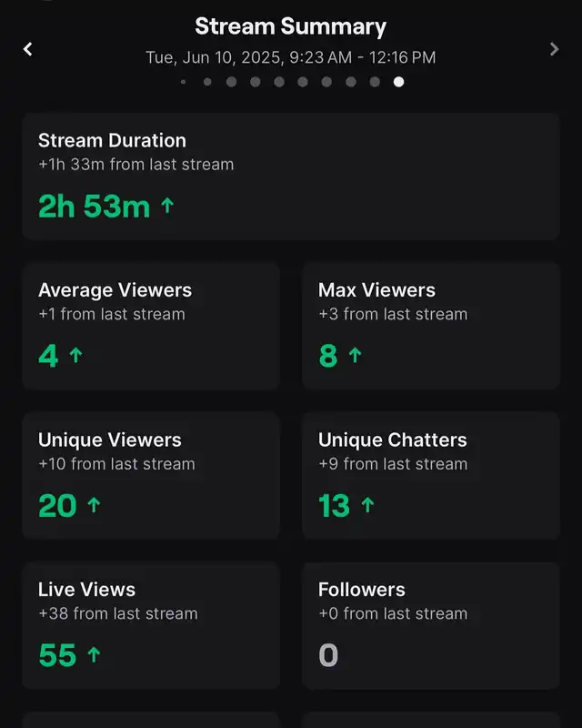Select the highlighted last pagination dot
This screenshot has width=582, height=728.
[398, 82]
